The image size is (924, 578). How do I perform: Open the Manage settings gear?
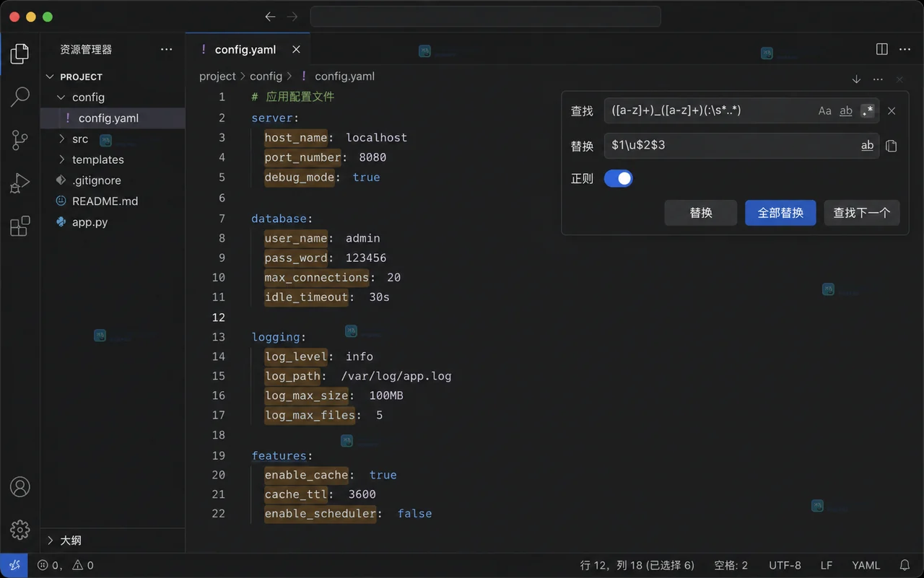pos(20,530)
